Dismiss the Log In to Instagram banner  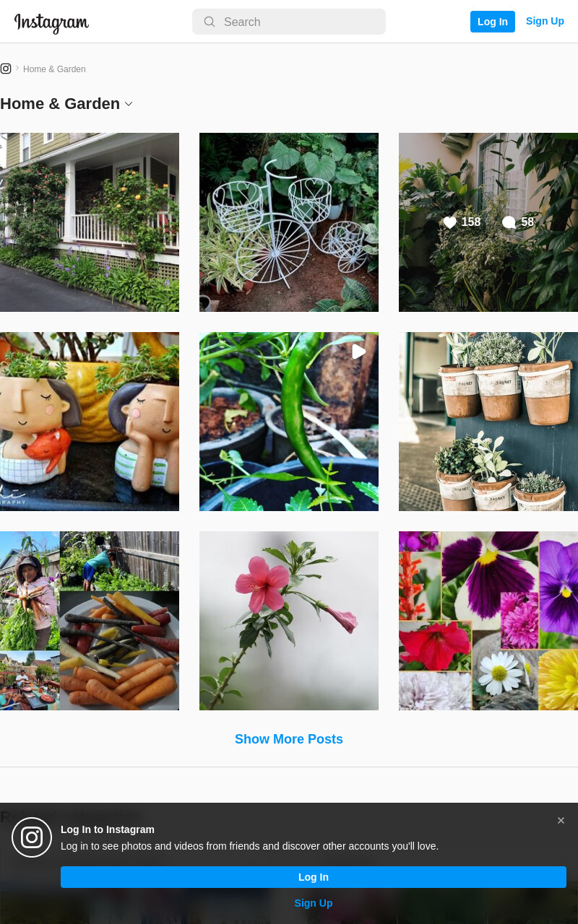[561, 821]
